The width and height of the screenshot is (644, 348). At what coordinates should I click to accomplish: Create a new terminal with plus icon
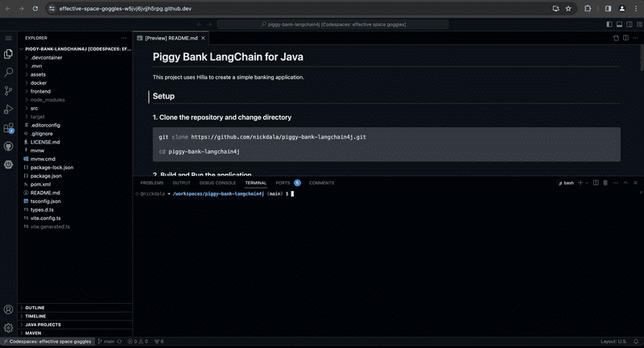pos(580,183)
